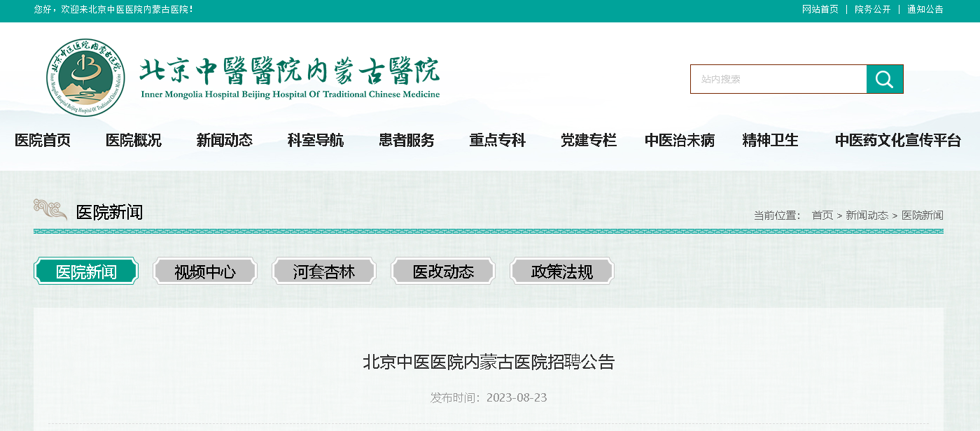
Task: Click the round hospital logo emblem
Action: pyautogui.click(x=86, y=78)
